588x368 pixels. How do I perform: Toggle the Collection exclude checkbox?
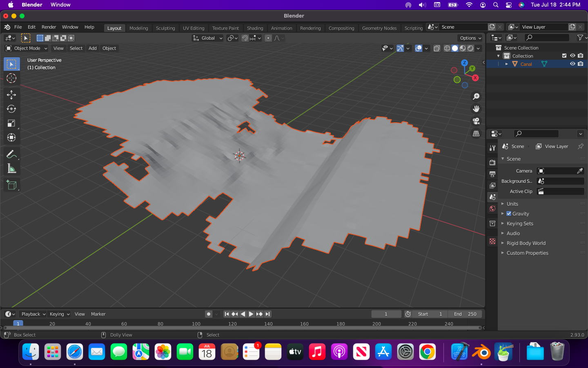pos(564,56)
